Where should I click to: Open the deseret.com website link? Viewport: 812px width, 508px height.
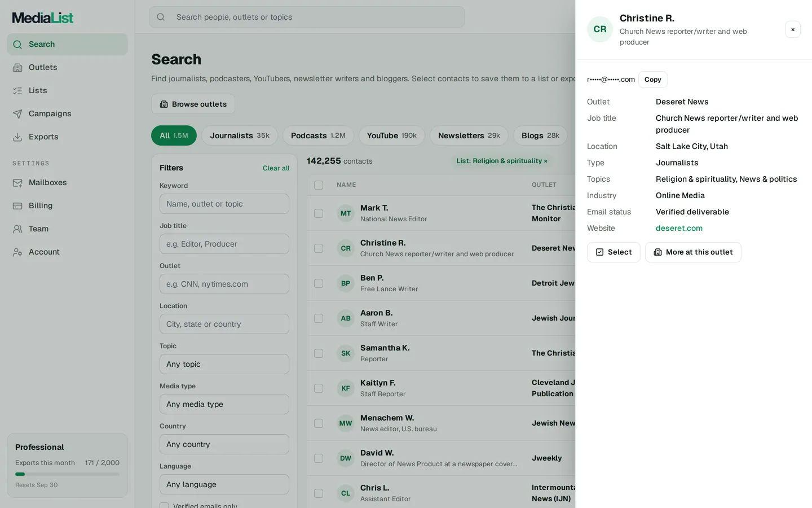coord(679,228)
